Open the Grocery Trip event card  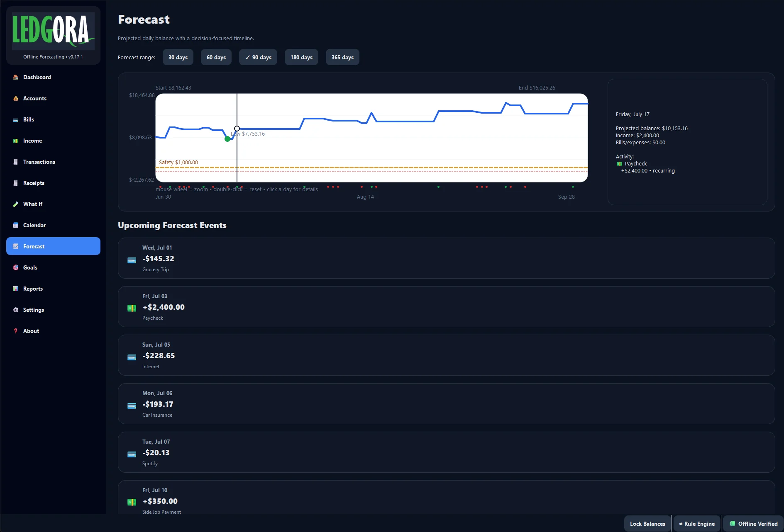click(446, 258)
